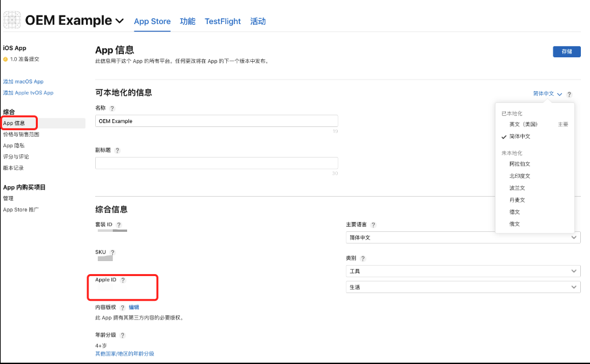The width and height of the screenshot is (590, 364).
Task: Click help icon beside localization dropdown
Action: click(x=569, y=94)
